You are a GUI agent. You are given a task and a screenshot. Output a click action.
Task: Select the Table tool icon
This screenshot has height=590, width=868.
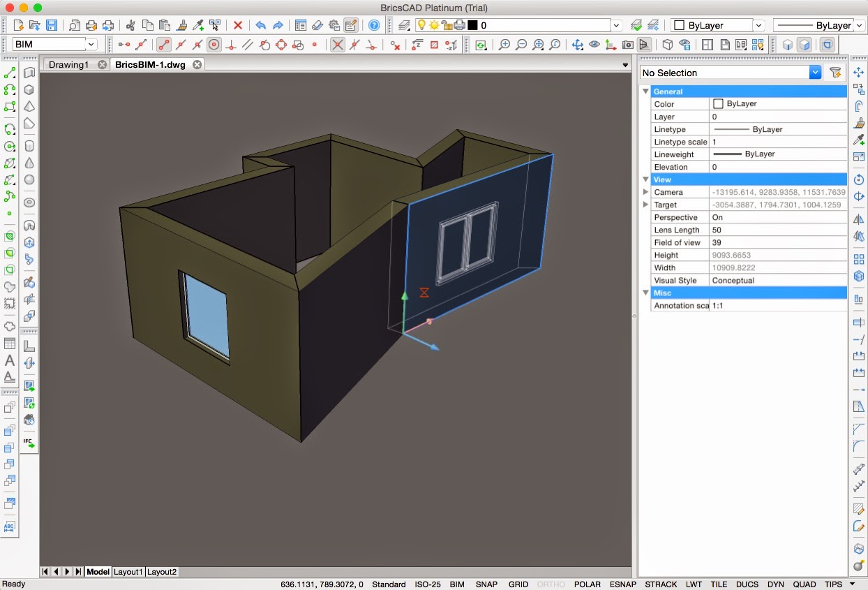point(10,344)
